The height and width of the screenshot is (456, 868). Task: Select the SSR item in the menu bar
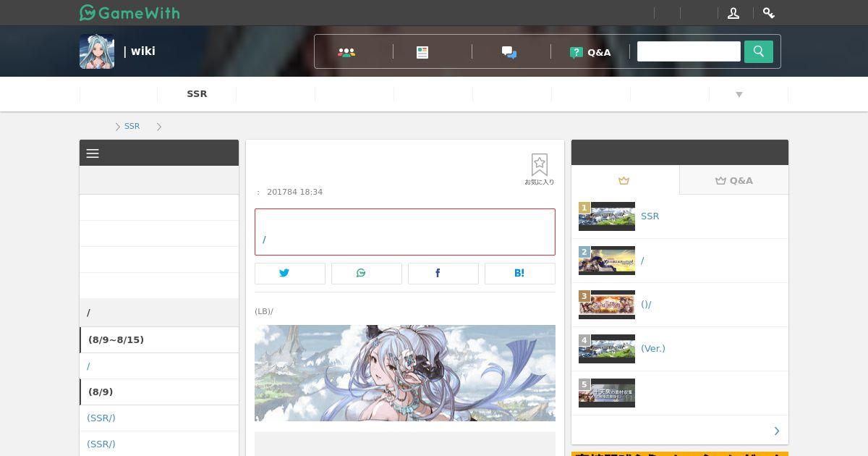click(197, 94)
